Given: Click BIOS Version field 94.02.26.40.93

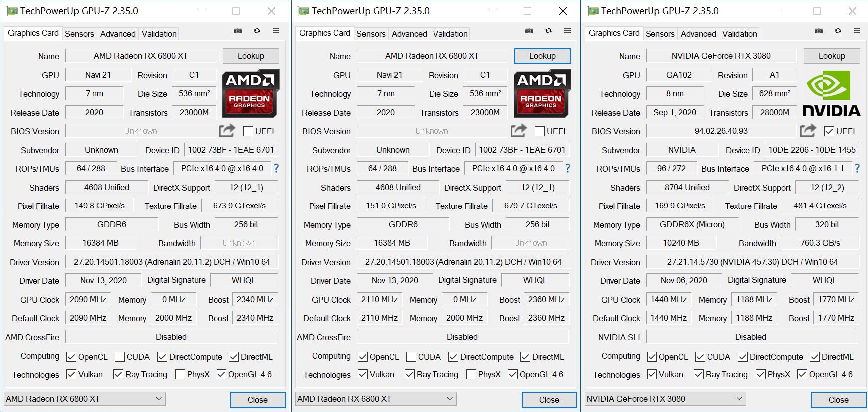Looking at the screenshot, I should 721,131.
